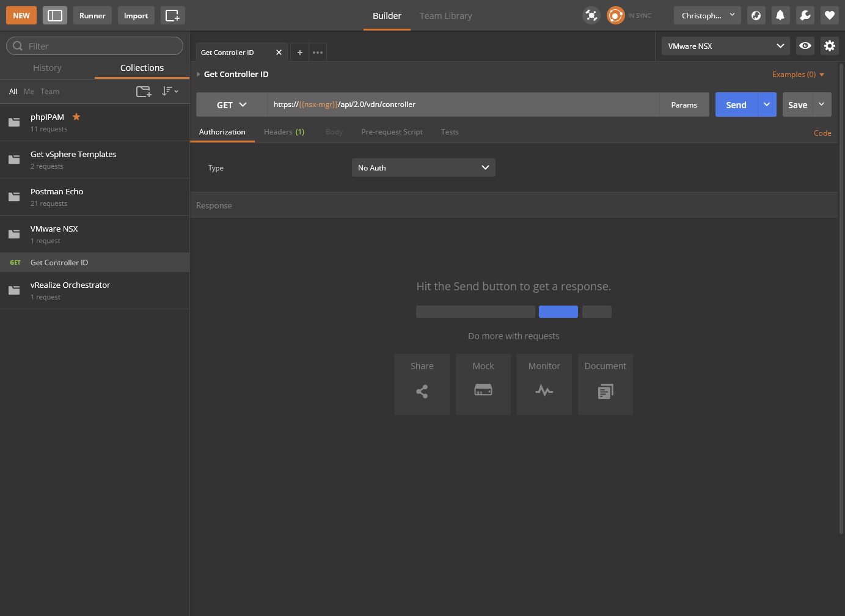Click the orange sync status icon
The width and height of the screenshot is (845, 616).
point(615,15)
